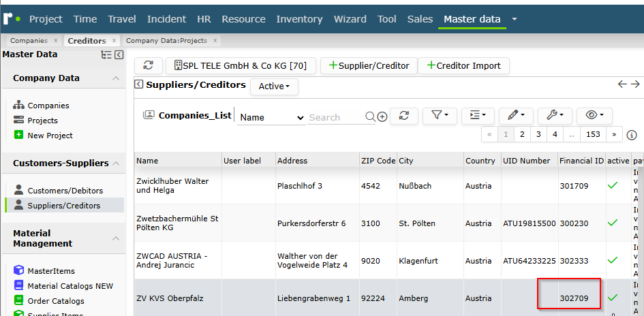Go to next page arrow
Image resolution: width=644 pixels, height=316 pixels.
(x=614, y=134)
